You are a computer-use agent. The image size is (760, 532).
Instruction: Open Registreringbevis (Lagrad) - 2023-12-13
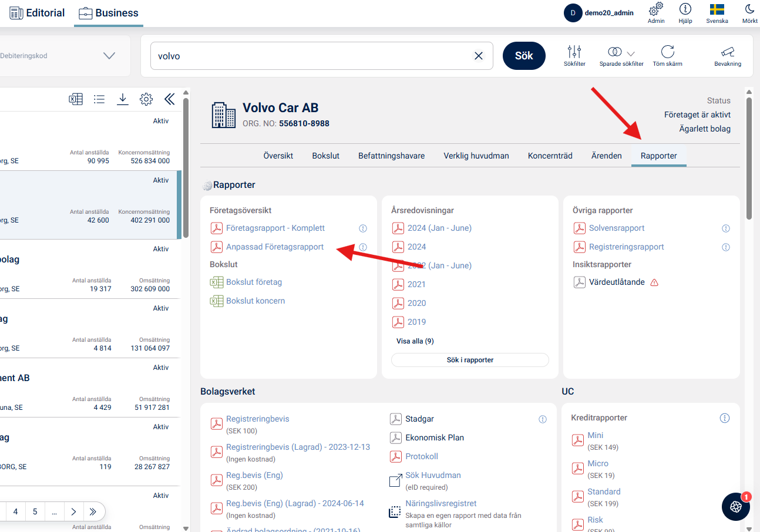(298, 447)
